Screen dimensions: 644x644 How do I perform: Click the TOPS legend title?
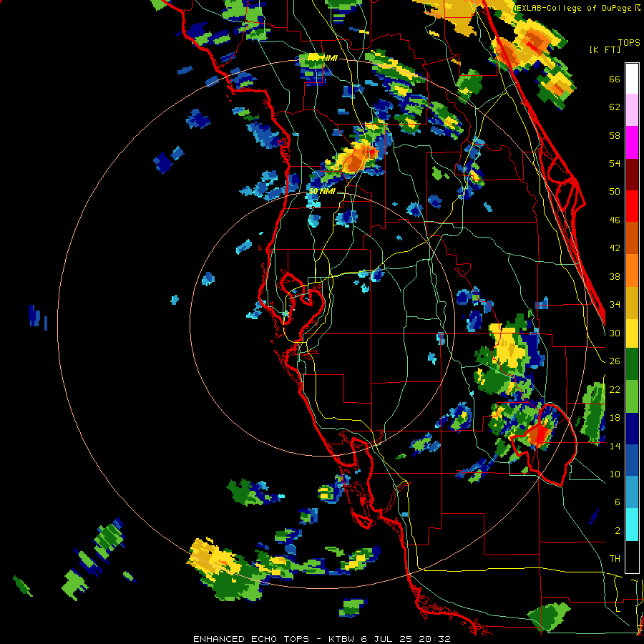click(629, 43)
